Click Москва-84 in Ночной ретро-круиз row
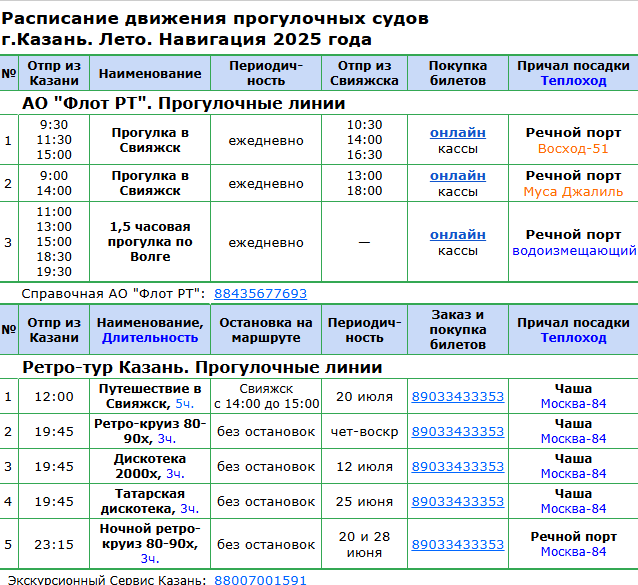This screenshot has height=585, width=638. click(573, 552)
